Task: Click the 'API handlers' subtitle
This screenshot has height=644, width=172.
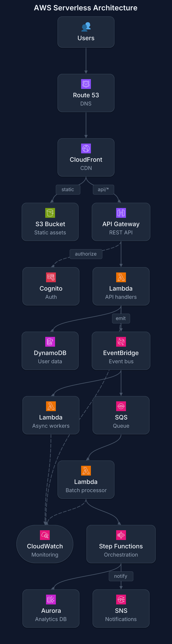Action: (x=121, y=297)
